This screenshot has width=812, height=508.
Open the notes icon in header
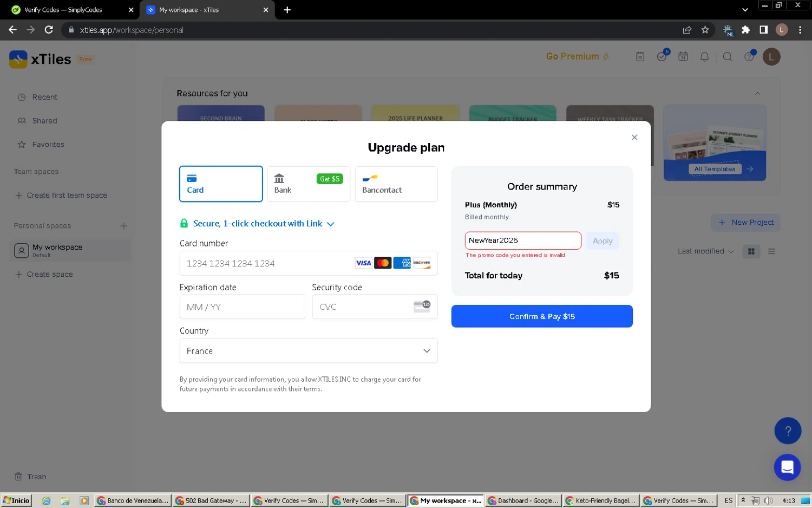pos(640,57)
